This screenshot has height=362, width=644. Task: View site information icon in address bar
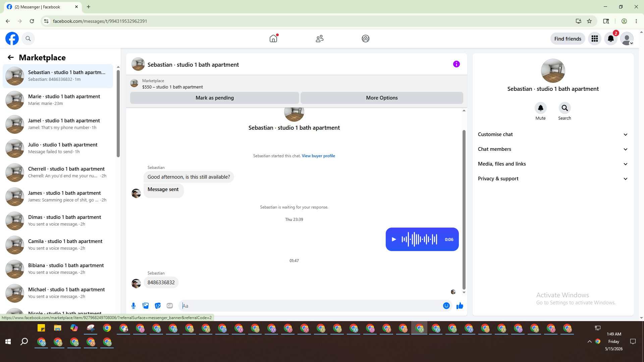(x=46, y=21)
